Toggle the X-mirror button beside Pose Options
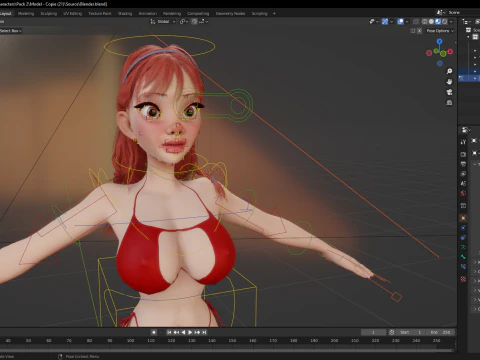The image size is (480, 360). [419, 31]
